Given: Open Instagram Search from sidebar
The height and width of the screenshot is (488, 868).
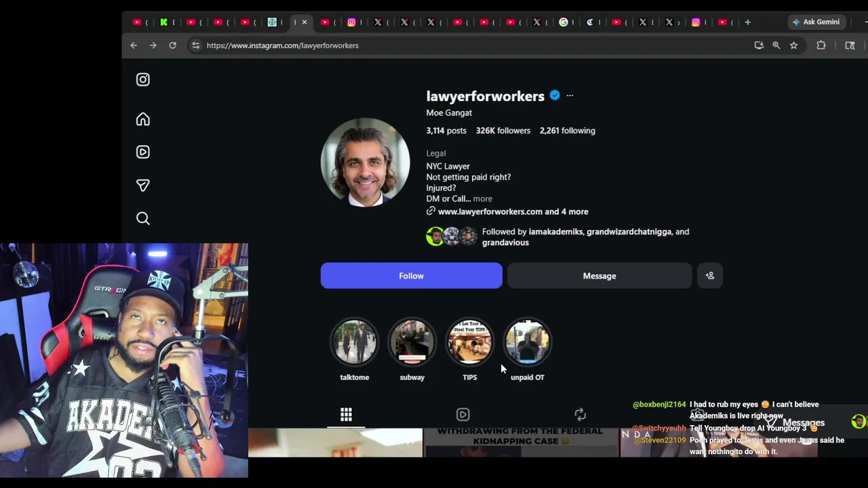Looking at the screenshot, I should (x=143, y=218).
